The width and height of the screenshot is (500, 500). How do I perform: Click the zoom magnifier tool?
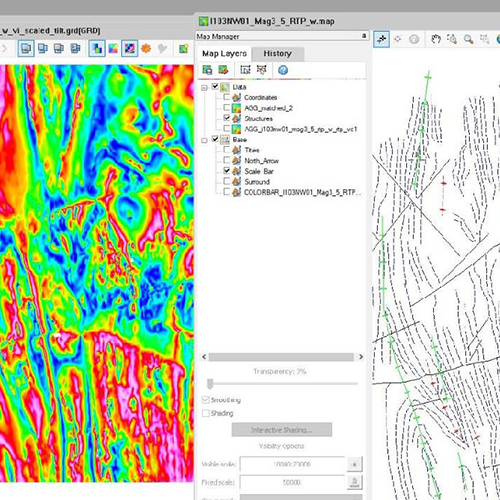[x=469, y=39]
